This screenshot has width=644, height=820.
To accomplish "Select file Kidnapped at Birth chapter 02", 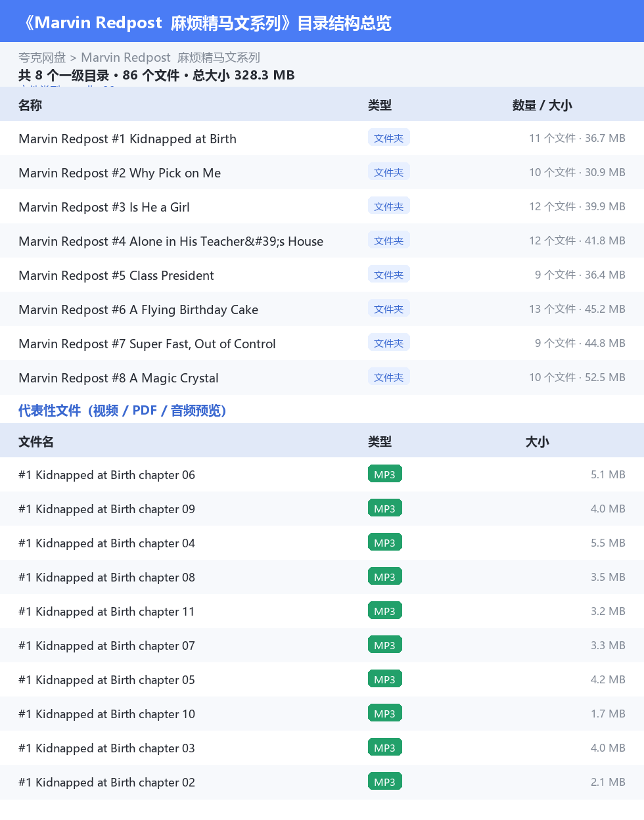I will coord(107,783).
